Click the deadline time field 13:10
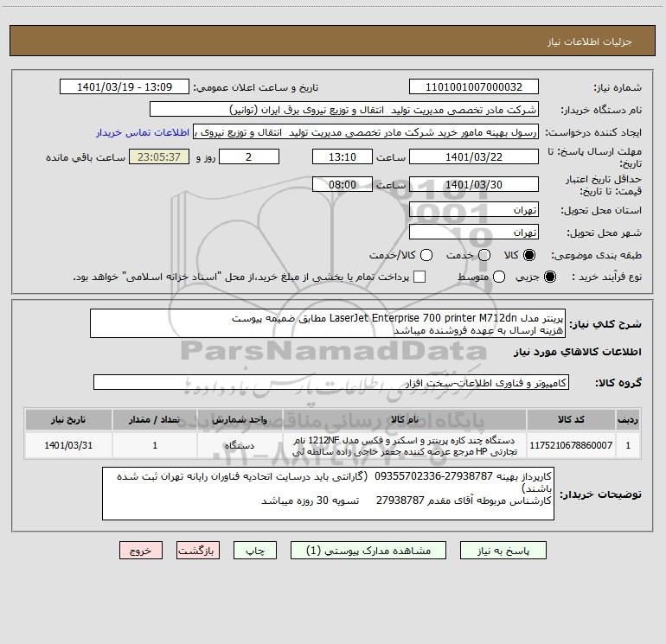The height and width of the screenshot is (644, 666). [343, 156]
